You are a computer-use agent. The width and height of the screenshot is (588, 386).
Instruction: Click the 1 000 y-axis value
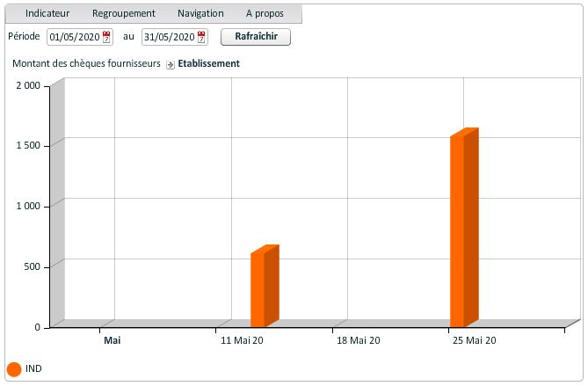[28, 206]
